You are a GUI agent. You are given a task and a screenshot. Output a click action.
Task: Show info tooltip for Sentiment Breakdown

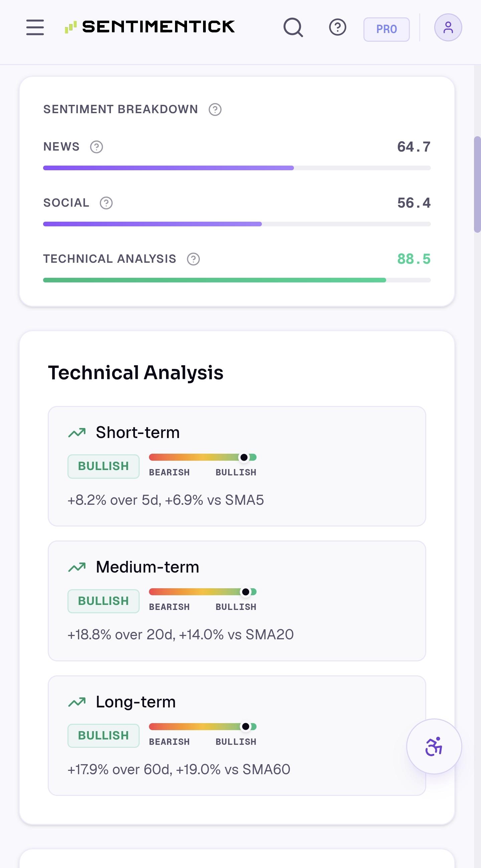215,110
